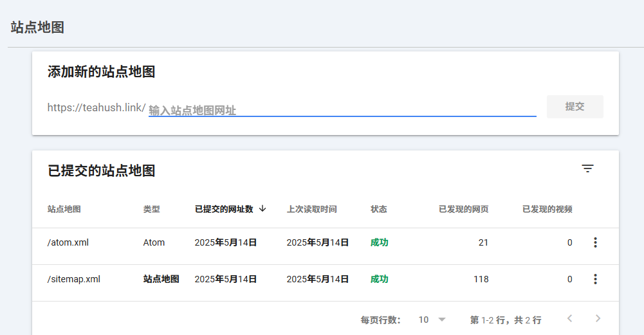Go to previous page with left chevron
The width and height of the screenshot is (644, 335).
tap(569, 318)
